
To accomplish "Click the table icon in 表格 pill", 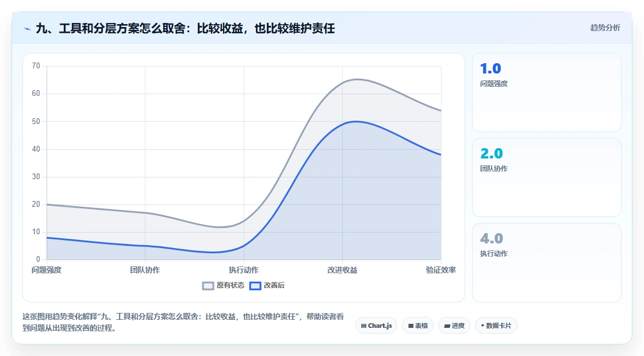I will point(411,326).
